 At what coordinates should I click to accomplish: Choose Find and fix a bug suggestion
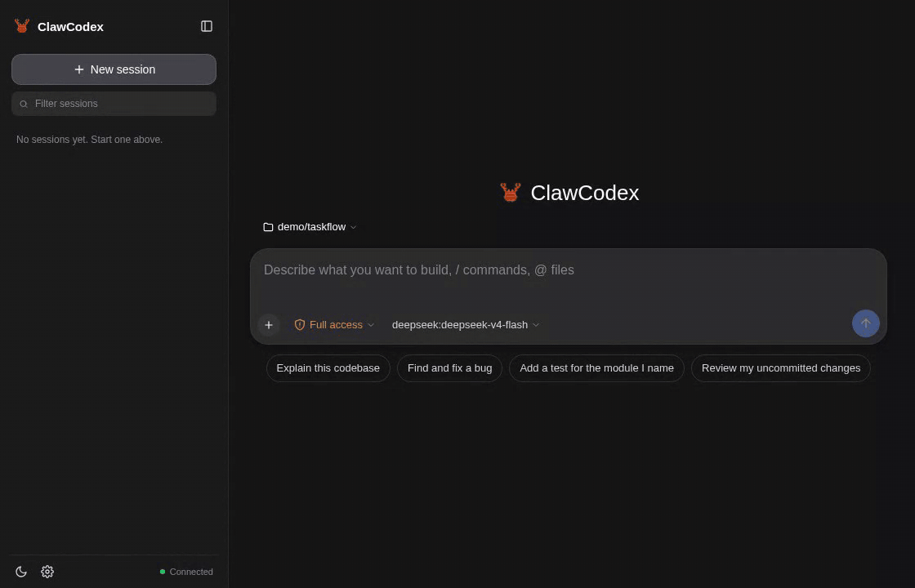[450, 368]
